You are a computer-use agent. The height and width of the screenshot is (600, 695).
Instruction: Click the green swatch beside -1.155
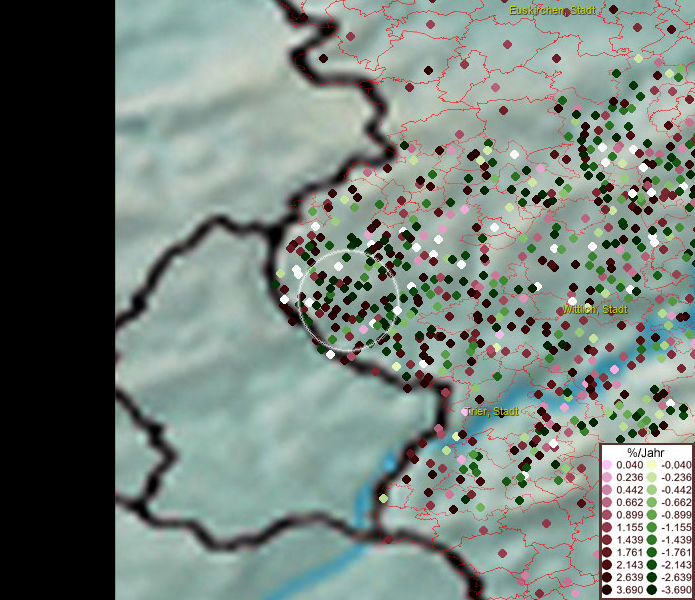click(x=652, y=527)
